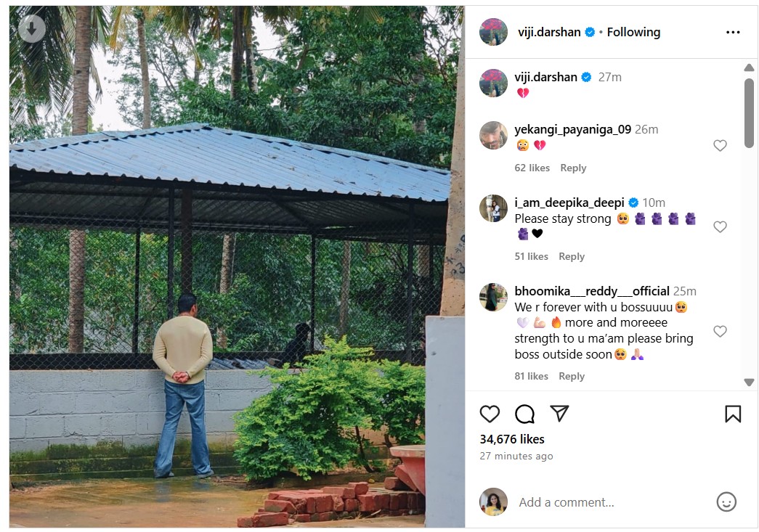The width and height of the screenshot is (759, 532).
Task: Like i_am_deepika_deepi's comment
Action: 720,227
